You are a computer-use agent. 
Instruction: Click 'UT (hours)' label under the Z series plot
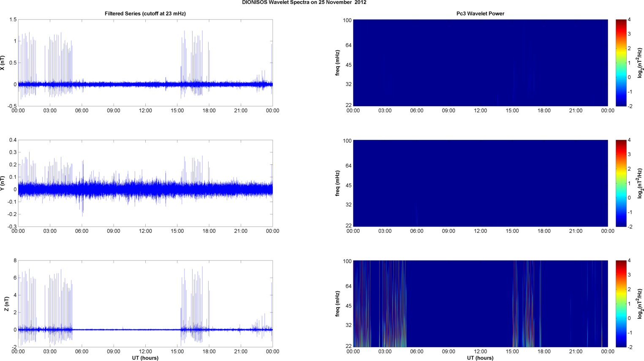(x=145, y=358)
